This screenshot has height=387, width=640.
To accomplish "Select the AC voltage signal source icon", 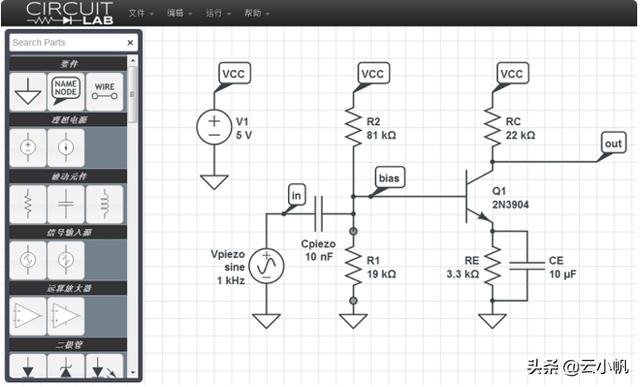I will 28,260.
